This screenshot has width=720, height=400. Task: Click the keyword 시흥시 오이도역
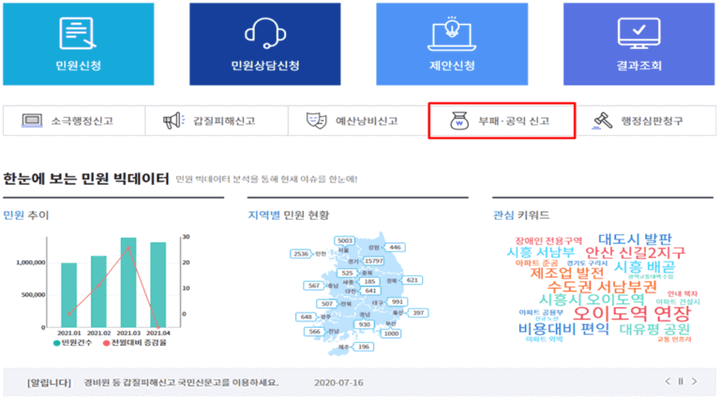point(591,300)
